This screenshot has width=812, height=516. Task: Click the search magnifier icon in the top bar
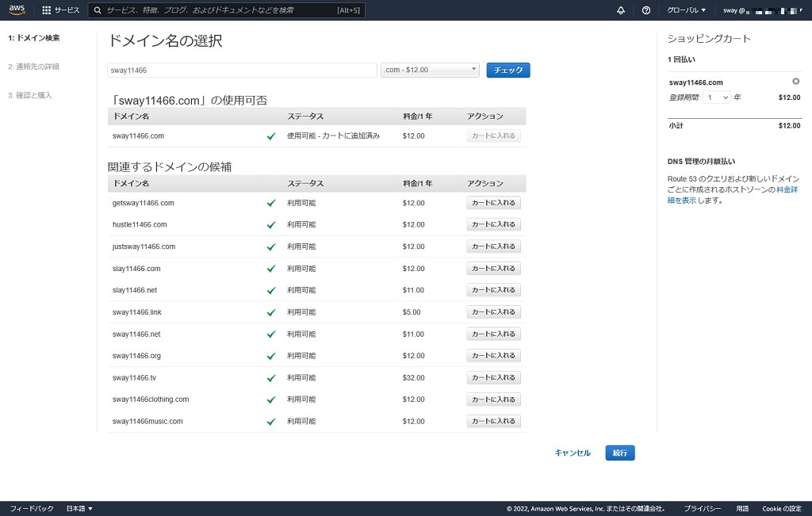point(98,10)
